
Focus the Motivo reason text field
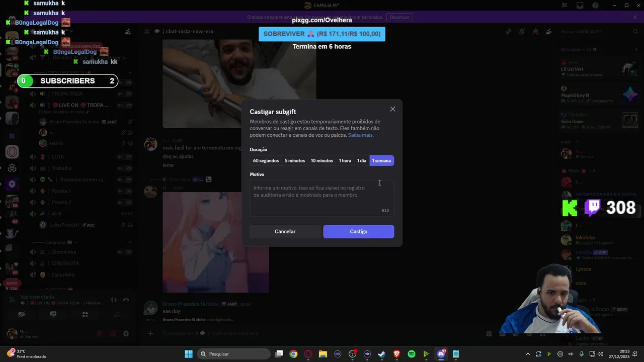tap(322, 198)
